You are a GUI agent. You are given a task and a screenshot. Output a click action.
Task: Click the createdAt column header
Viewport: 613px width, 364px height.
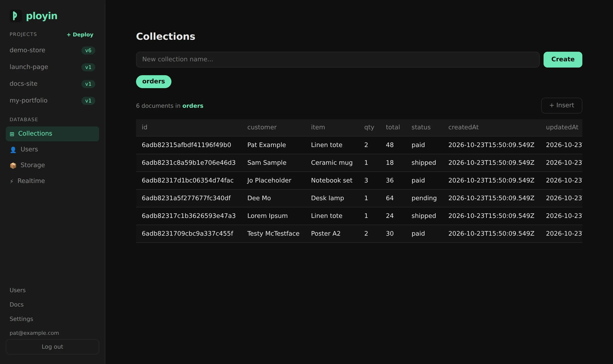(x=463, y=127)
